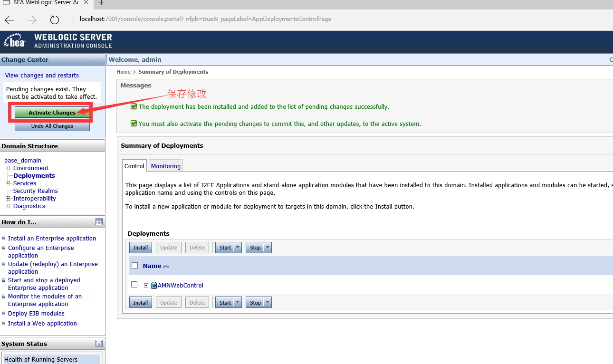Open a new browser tab with the plus icon
The width and height of the screenshot is (613, 364).
101,3
